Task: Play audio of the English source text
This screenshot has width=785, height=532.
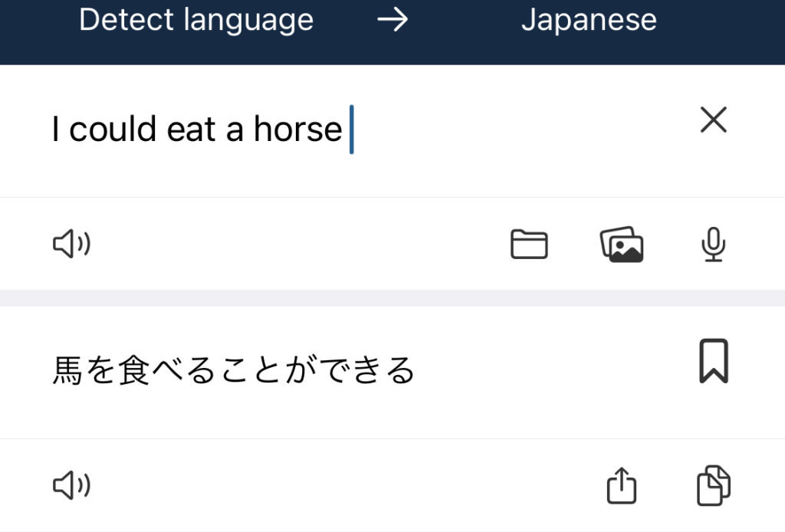Action: tap(71, 245)
